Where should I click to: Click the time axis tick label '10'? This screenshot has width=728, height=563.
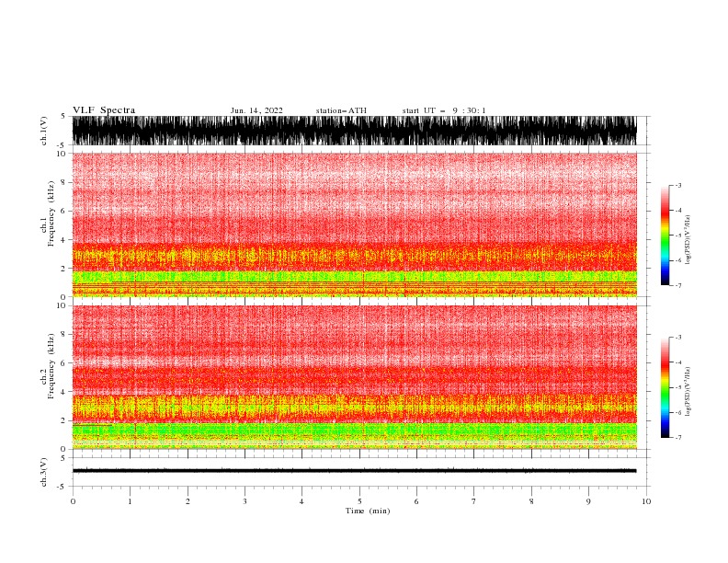(x=646, y=501)
